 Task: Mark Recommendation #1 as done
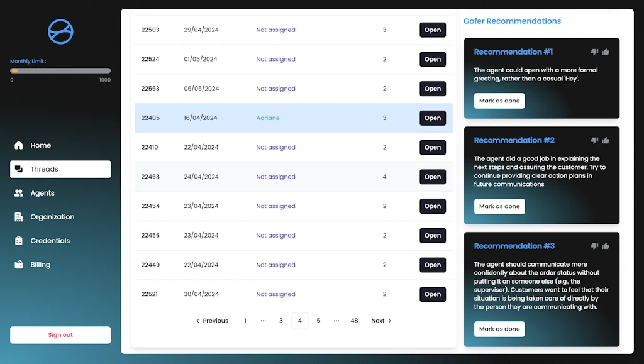click(499, 101)
